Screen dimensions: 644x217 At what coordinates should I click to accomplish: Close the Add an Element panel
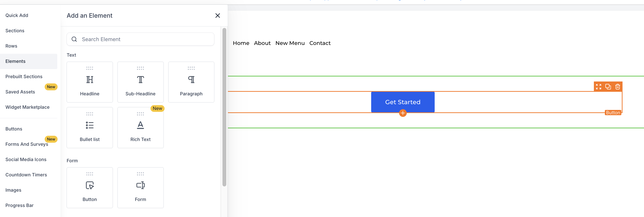tap(217, 16)
